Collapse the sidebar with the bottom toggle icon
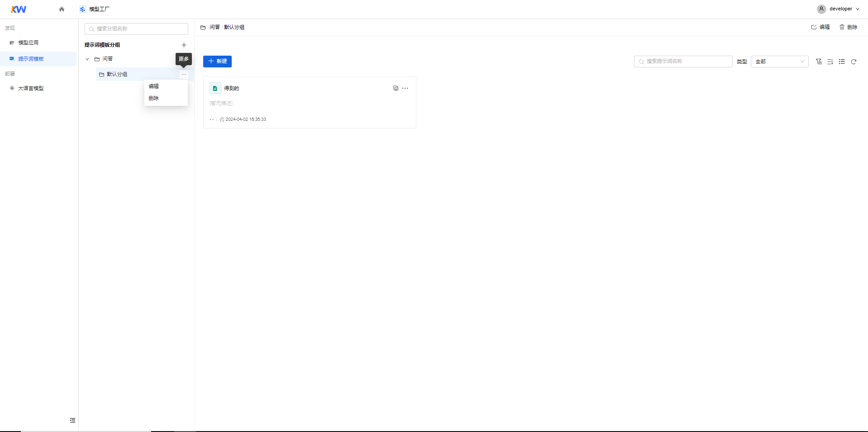This screenshot has width=868, height=432. [72, 420]
